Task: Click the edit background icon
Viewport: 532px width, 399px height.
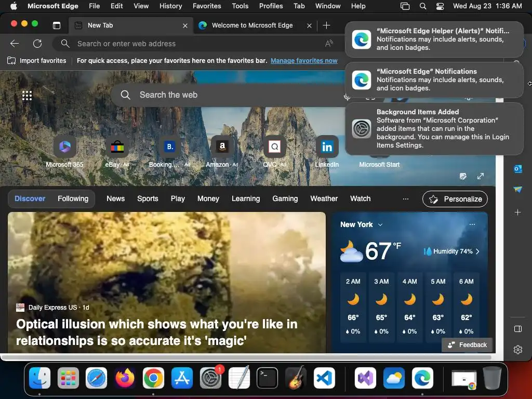Action: point(463,176)
